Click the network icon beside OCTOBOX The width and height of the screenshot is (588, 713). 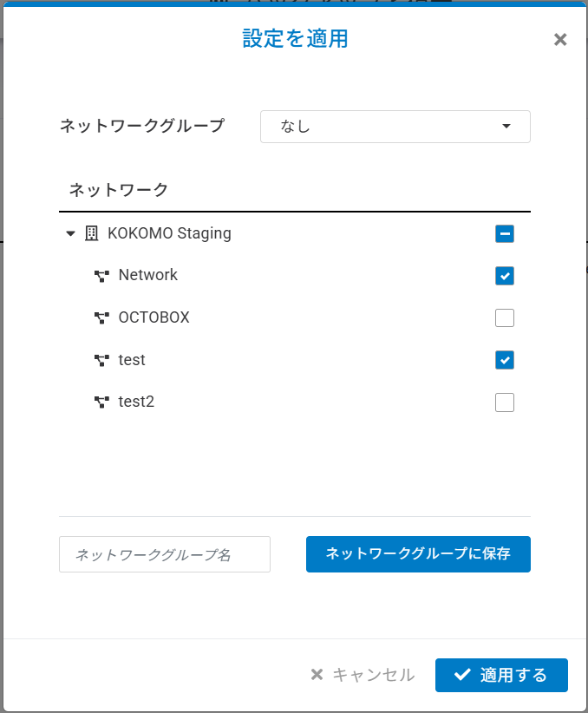click(x=101, y=317)
